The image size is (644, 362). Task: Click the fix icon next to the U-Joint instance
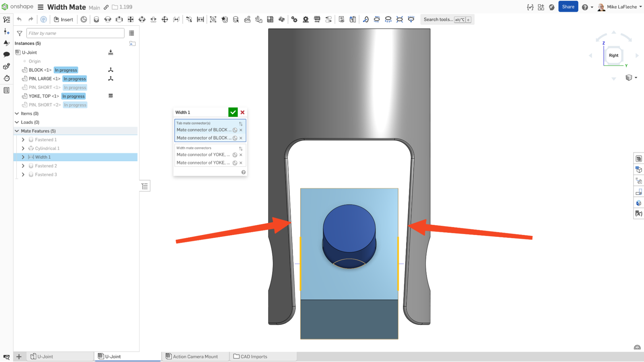[110, 52]
